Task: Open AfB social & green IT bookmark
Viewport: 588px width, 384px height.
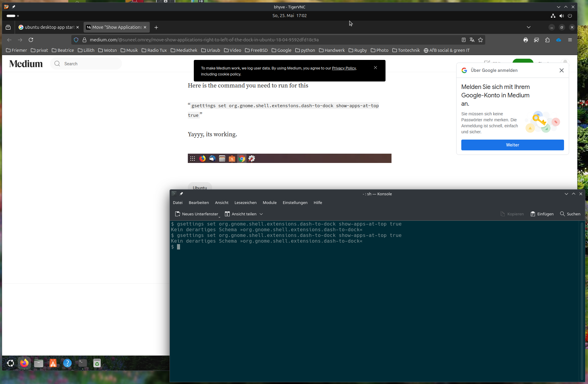Action: coord(447,50)
